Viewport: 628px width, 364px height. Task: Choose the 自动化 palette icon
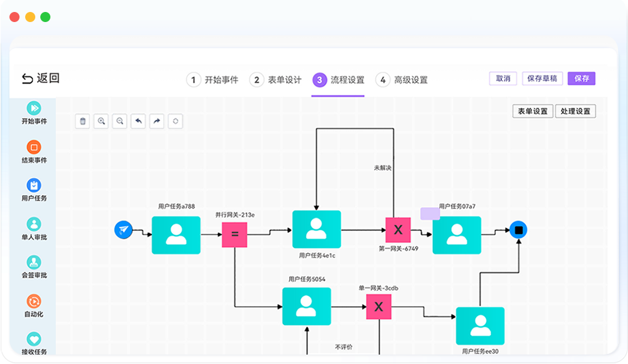pyautogui.click(x=34, y=301)
